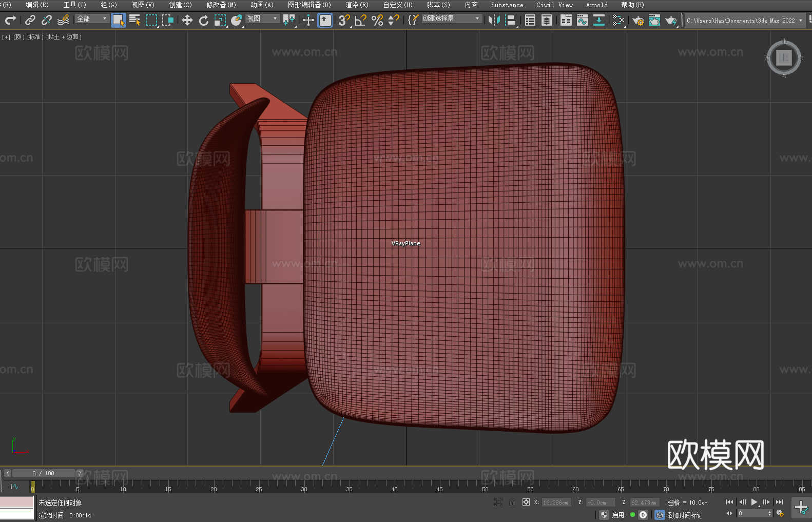Click the Mirror tool icon
The width and height of the screenshot is (812, 522).
494,20
